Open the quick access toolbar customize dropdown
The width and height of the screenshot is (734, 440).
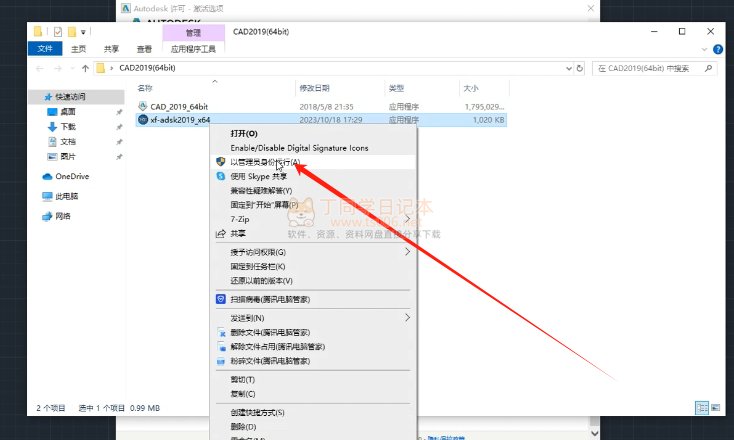[x=83, y=32]
